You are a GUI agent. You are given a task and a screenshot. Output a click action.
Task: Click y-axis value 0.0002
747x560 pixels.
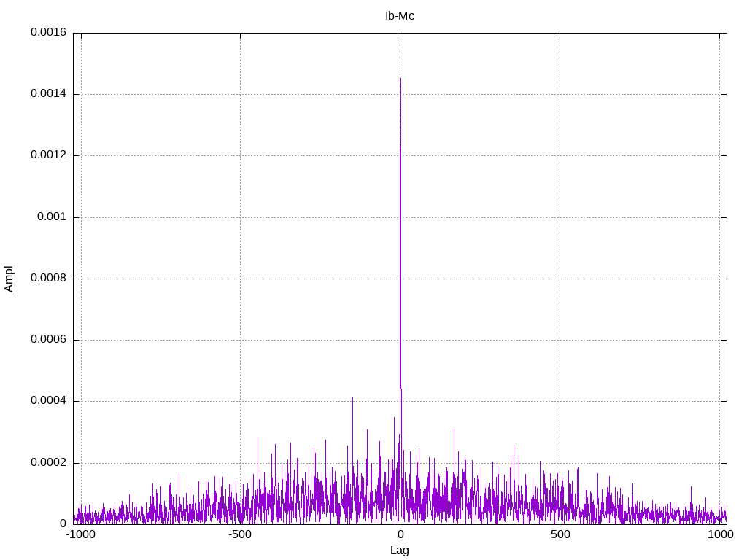(49, 463)
